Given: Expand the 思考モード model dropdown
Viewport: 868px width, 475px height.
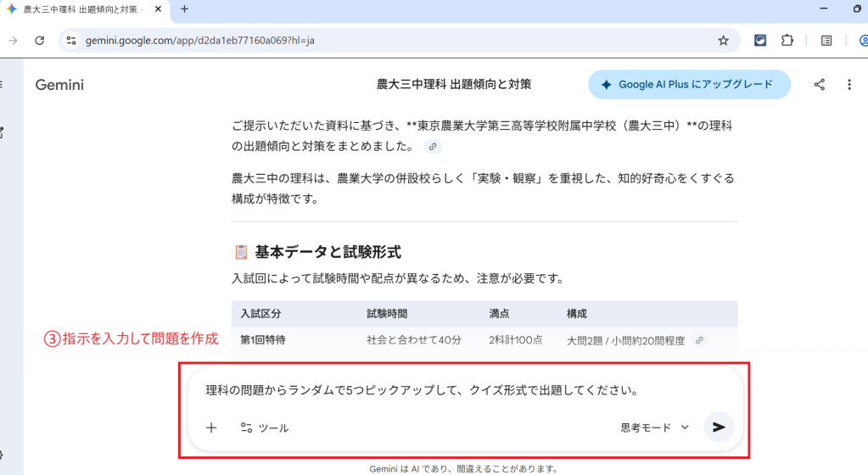Looking at the screenshot, I should pos(654,427).
